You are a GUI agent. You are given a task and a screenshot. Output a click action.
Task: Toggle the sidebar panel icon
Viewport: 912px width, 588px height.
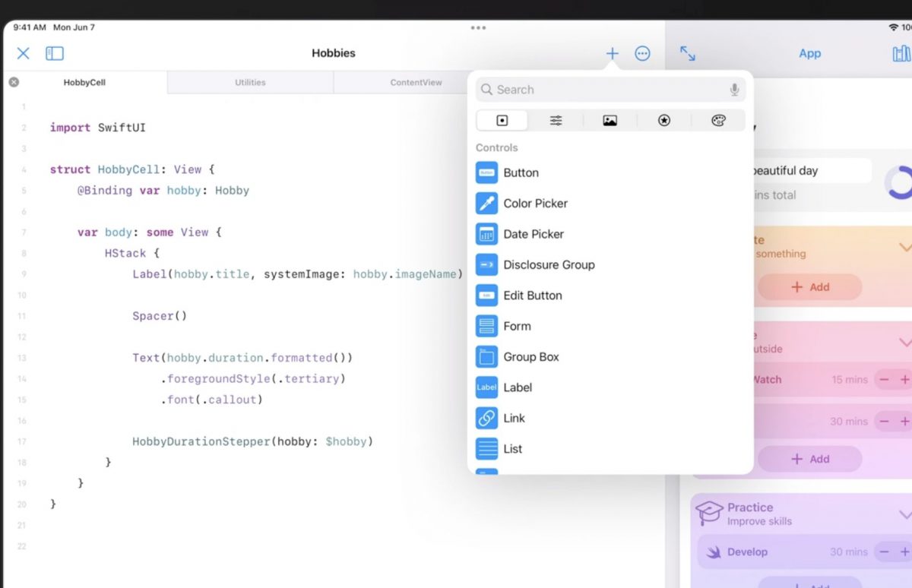(x=55, y=53)
